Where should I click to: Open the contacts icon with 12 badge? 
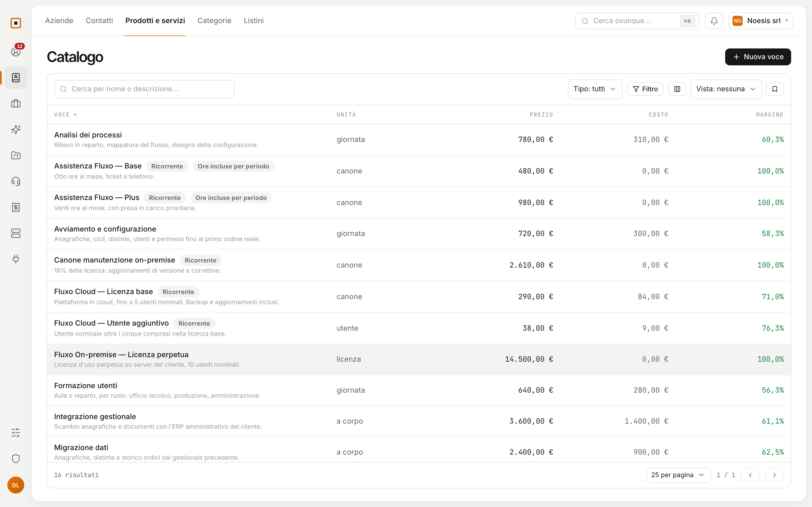click(x=16, y=52)
